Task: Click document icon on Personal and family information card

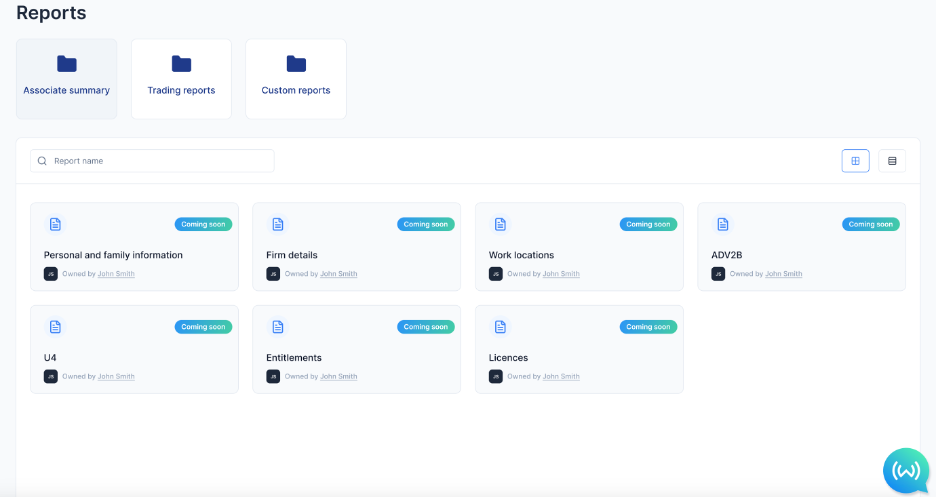Action: coord(55,224)
